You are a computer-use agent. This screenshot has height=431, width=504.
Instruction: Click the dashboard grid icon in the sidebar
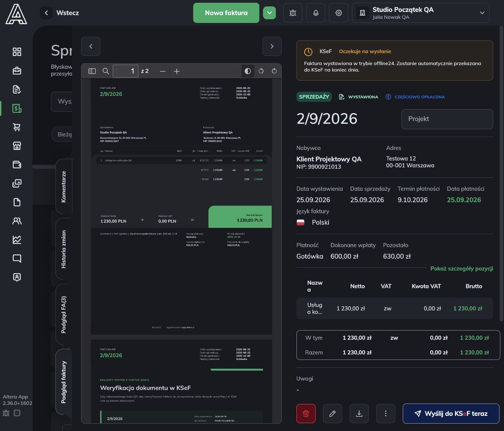(16, 52)
